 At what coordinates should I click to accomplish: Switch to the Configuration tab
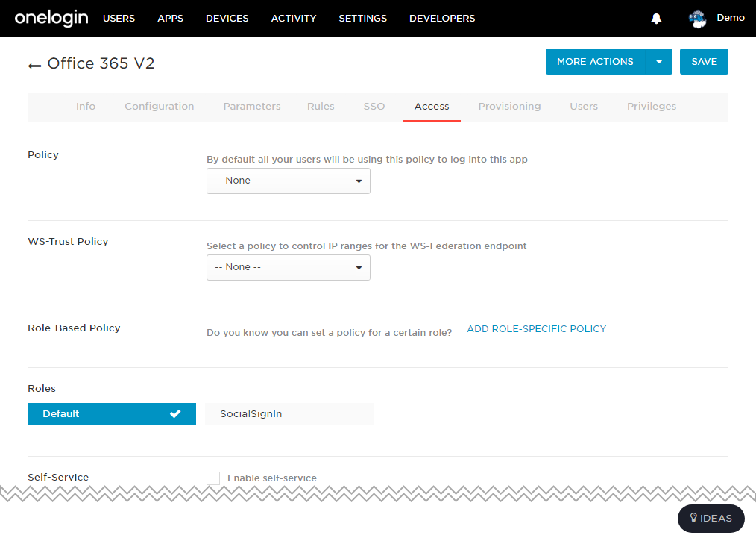pos(160,106)
